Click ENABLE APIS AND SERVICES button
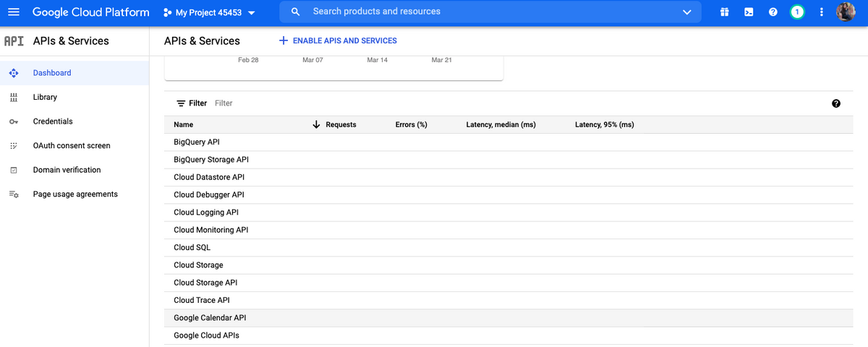 [338, 40]
